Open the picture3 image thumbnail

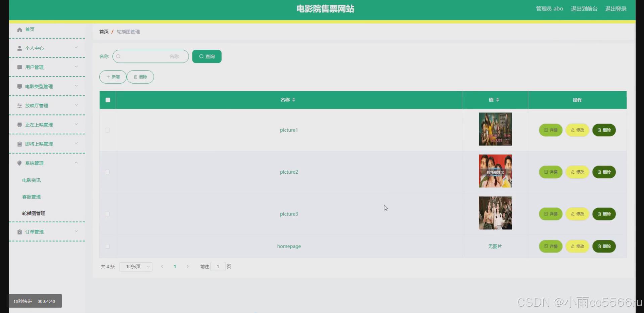(495, 213)
